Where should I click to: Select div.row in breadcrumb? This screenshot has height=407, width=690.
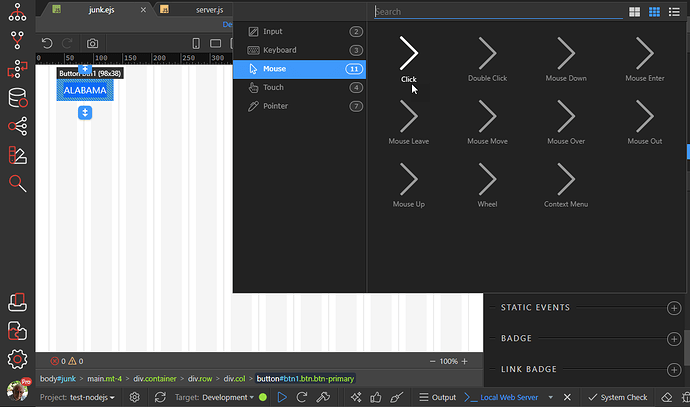(x=200, y=379)
